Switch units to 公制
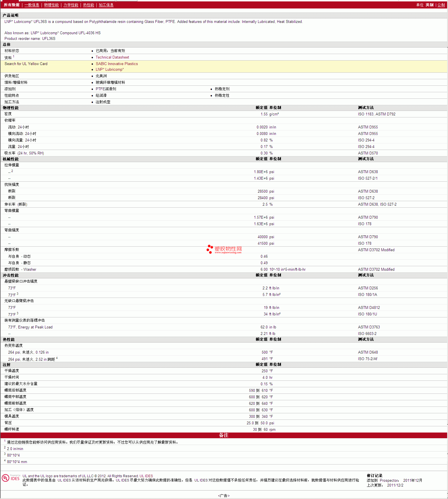 pos(441,5)
